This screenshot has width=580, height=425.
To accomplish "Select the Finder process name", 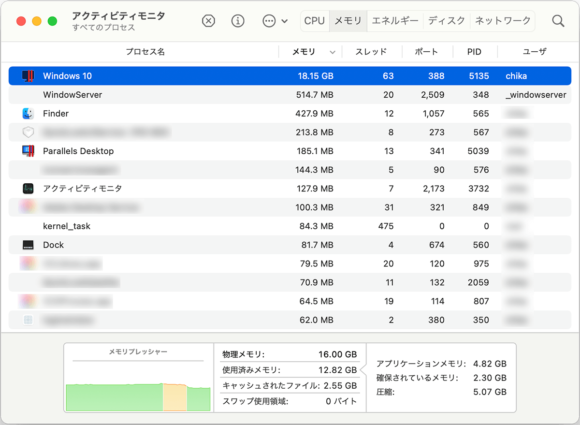I will tap(56, 114).
